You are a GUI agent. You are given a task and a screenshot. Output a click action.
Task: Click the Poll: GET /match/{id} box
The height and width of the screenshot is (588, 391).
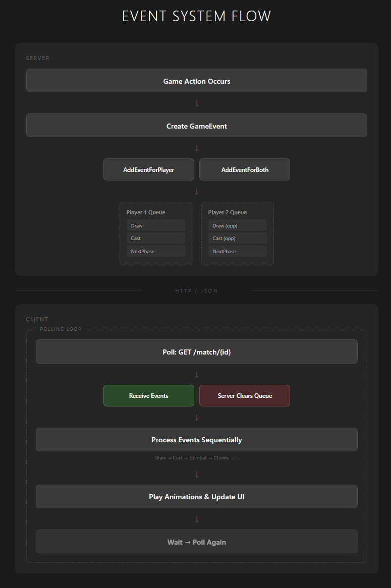(x=196, y=351)
